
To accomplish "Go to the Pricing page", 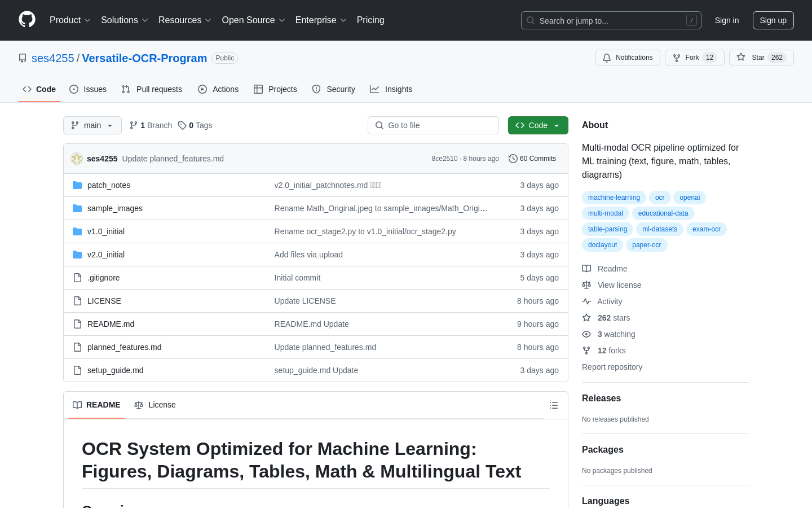I will tap(370, 20).
